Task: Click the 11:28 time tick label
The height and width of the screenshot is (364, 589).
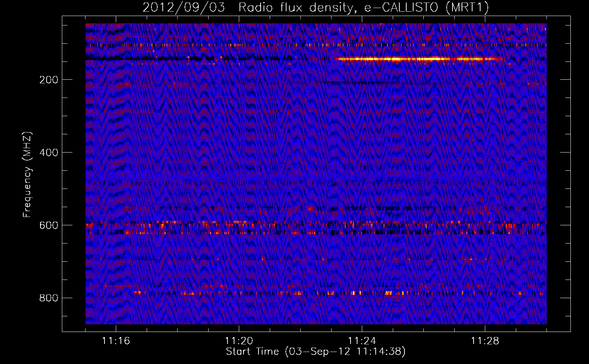Action: (x=485, y=341)
